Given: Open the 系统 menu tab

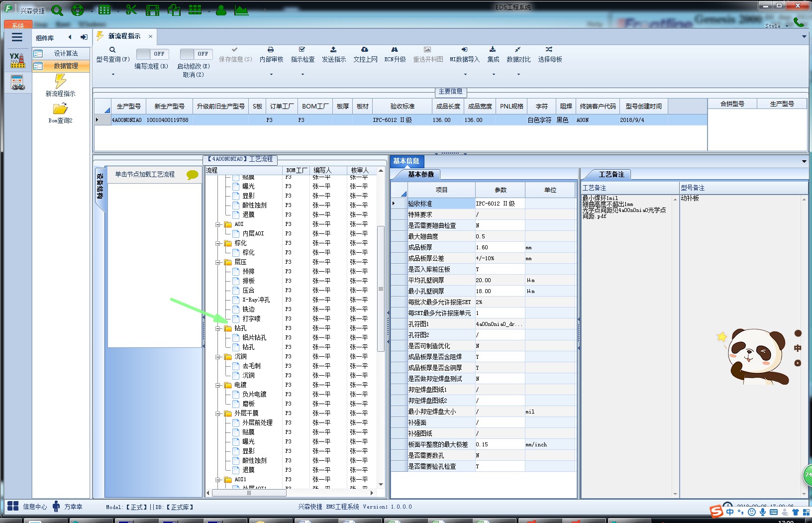Looking at the screenshot, I should click(x=18, y=25).
